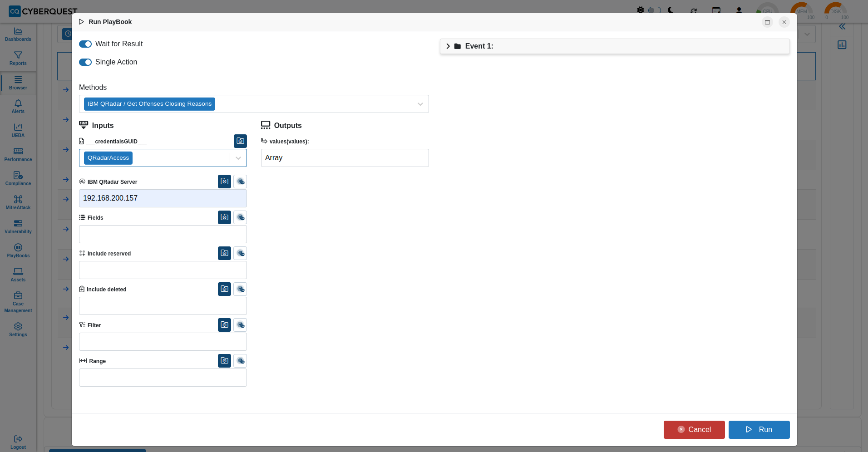The height and width of the screenshot is (452, 868).
Task: Click the Event 1 label text
Action: [479, 46]
